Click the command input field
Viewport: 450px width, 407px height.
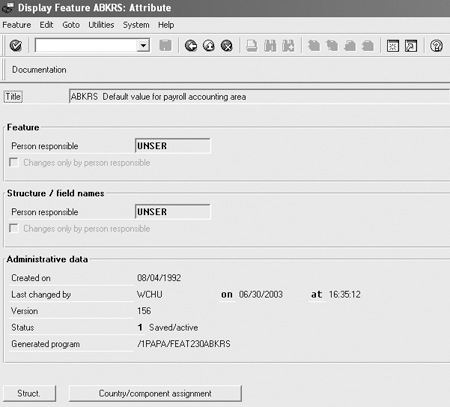point(87,45)
